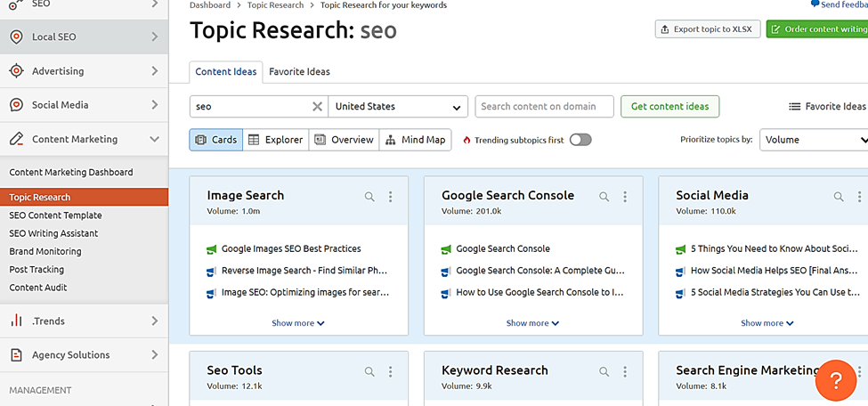This screenshot has height=406, width=868.
Task: Open kebab menu on Seo Tools card
Action: [390, 371]
